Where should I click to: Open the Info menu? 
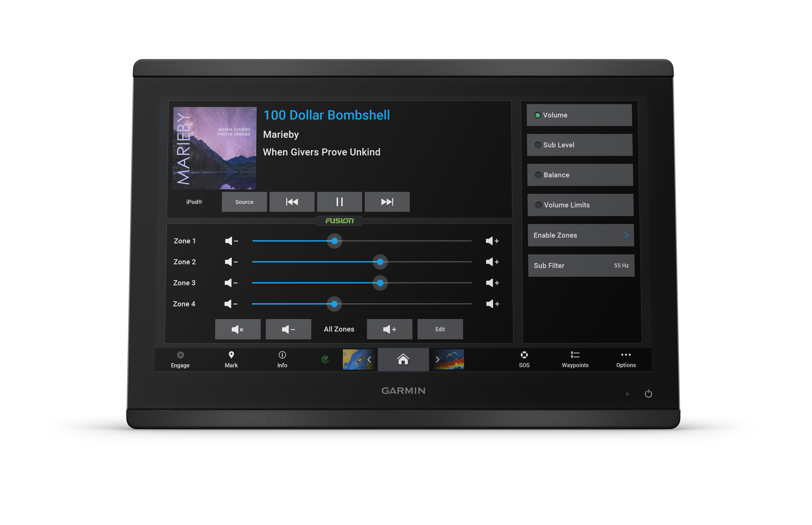pos(282,360)
